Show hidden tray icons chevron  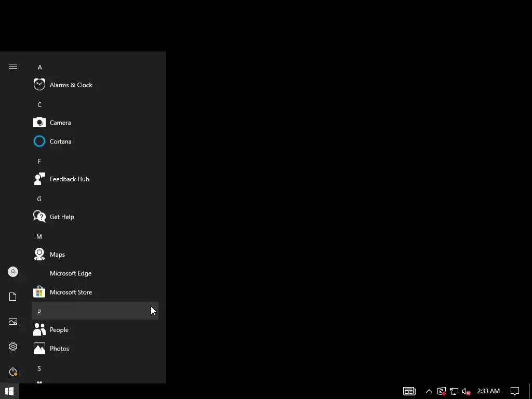(429, 391)
